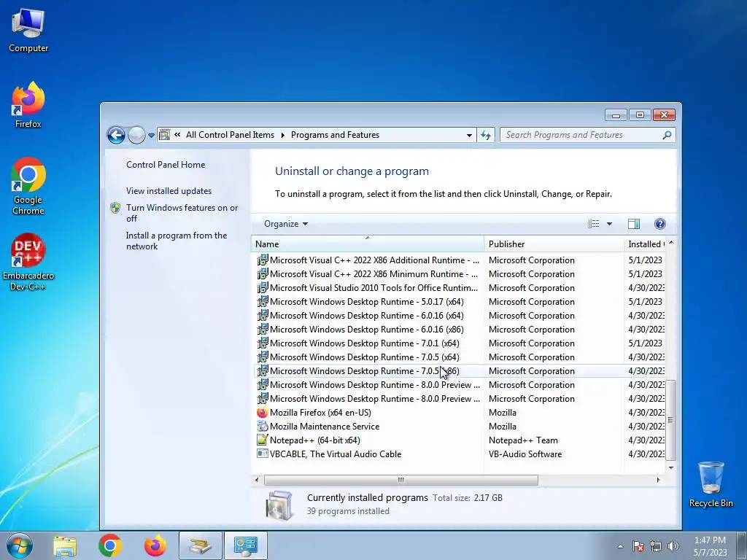The height and width of the screenshot is (560, 747).
Task: Show hidden tray icons arrow
Action: (620, 546)
